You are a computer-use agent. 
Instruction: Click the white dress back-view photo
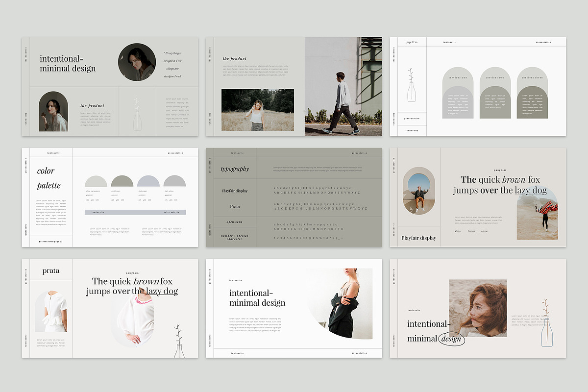coord(51,311)
